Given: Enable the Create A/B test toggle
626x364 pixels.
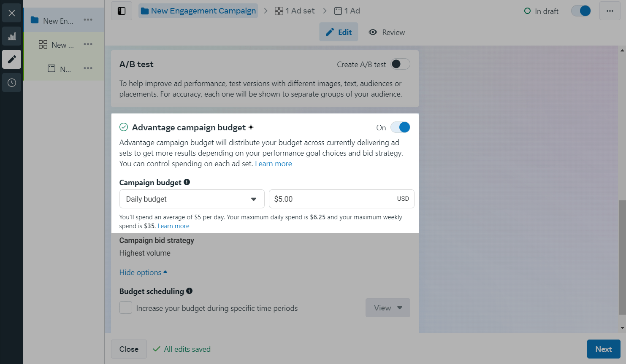Looking at the screenshot, I should tap(400, 64).
